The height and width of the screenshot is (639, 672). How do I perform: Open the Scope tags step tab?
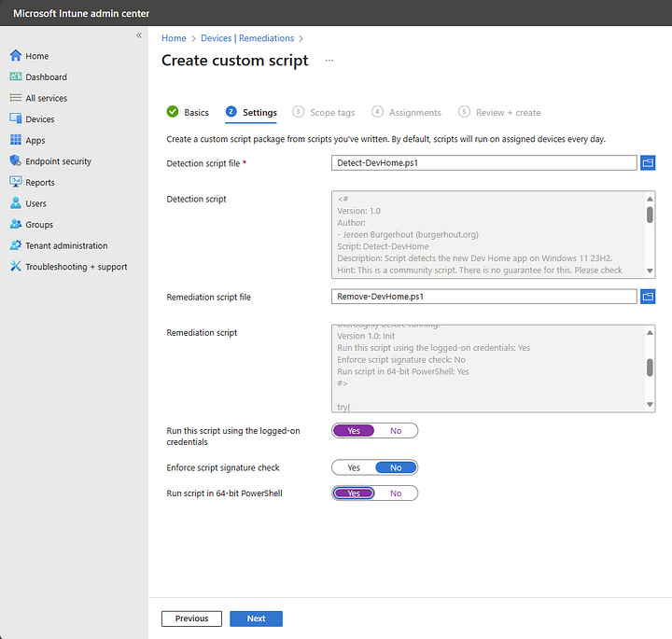click(324, 112)
